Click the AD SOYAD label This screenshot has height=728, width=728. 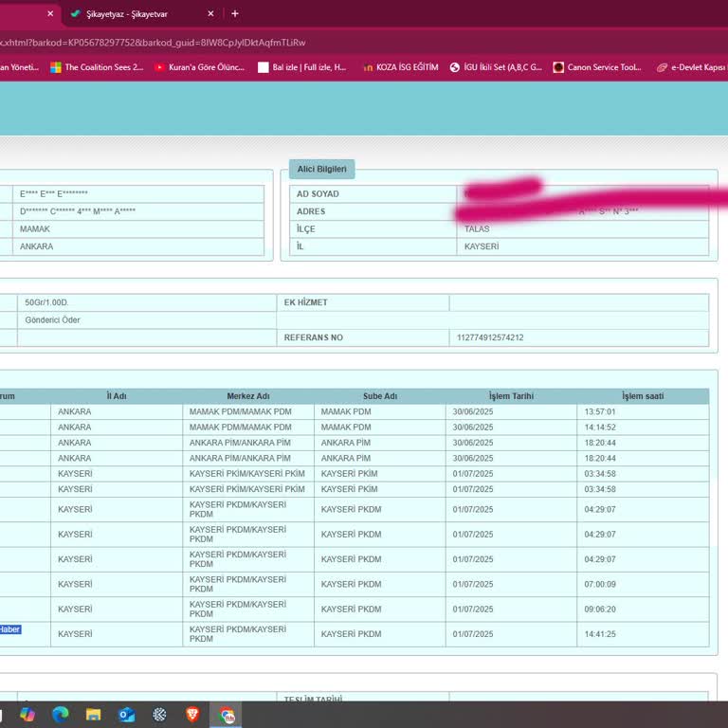318,194
